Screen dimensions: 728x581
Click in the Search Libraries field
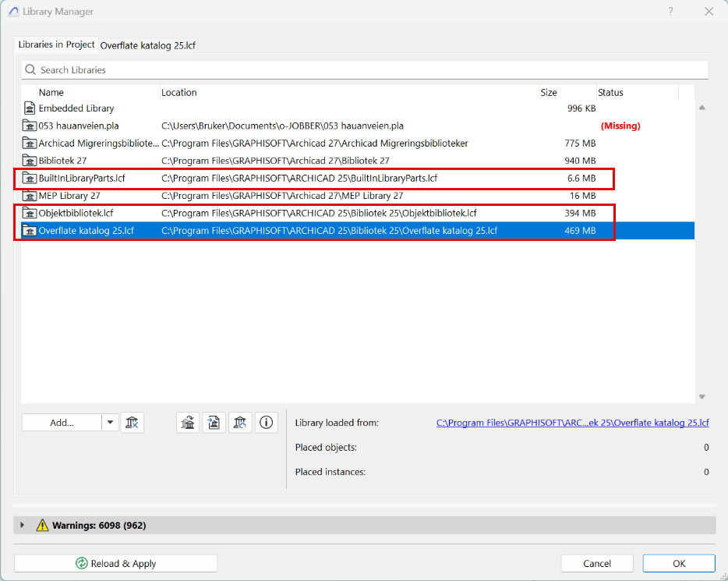[366, 70]
